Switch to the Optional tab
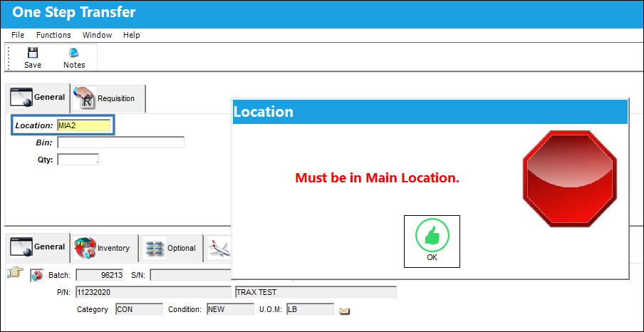This screenshot has width=644, height=332. [172, 248]
